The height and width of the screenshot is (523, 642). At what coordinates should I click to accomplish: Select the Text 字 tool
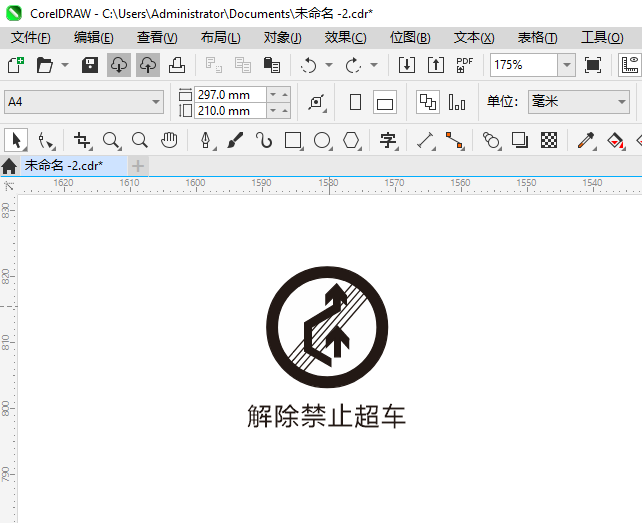[388, 140]
